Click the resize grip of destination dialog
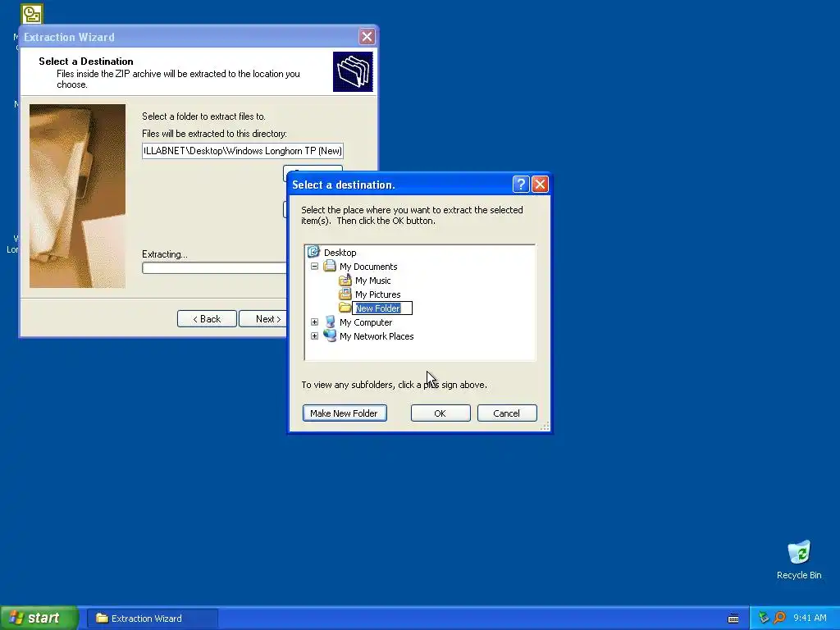This screenshot has width=840, height=630. (x=545, y=427)
